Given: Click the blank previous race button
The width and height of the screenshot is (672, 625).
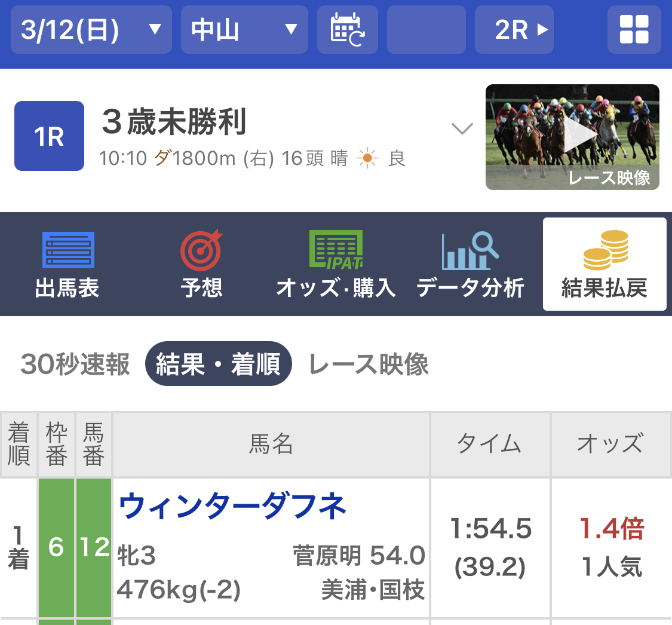Looking at the screenshot, I should (x=426, y=30).
